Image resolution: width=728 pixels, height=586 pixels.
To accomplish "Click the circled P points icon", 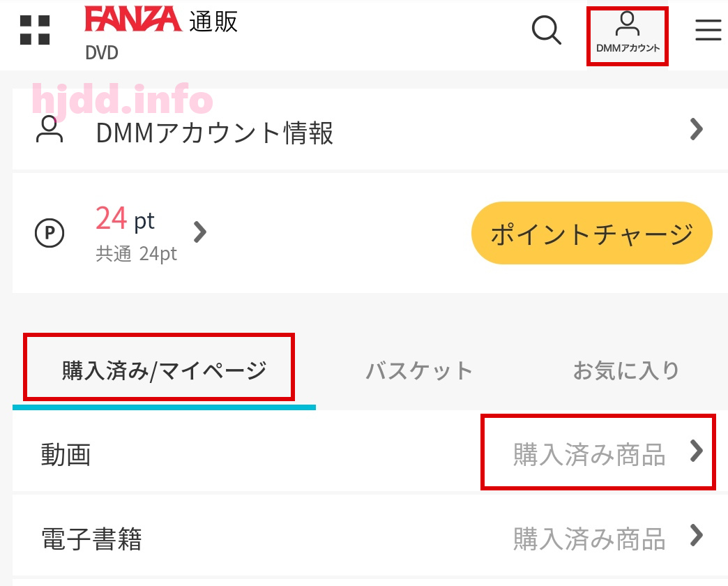I will click(50, 232).
